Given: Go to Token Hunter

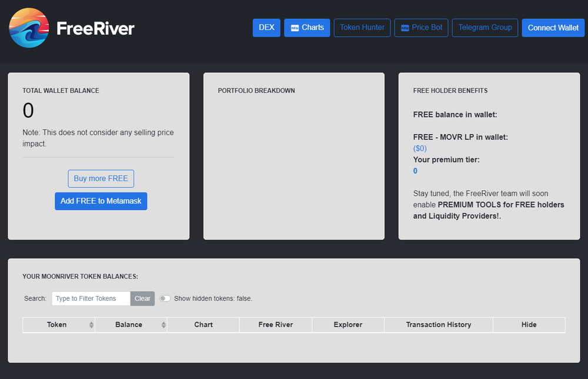Looking at the screenshot, I should click(x=362, y=28).
